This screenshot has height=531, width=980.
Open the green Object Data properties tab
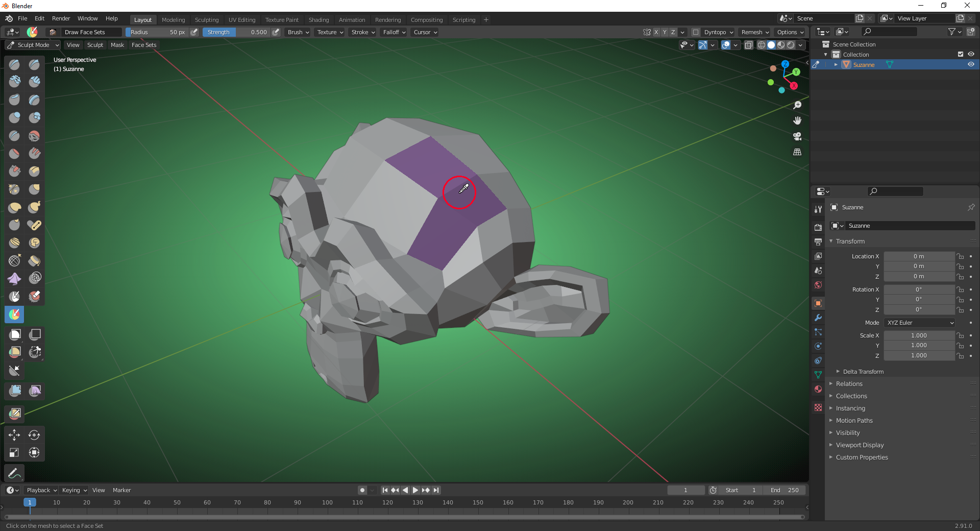(818, 374)
